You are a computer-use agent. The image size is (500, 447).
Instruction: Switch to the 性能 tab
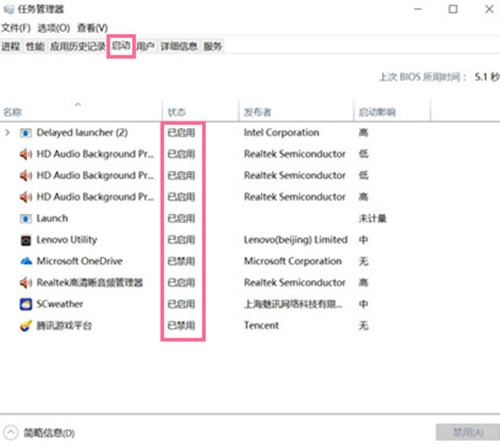(x=35, y=46)
